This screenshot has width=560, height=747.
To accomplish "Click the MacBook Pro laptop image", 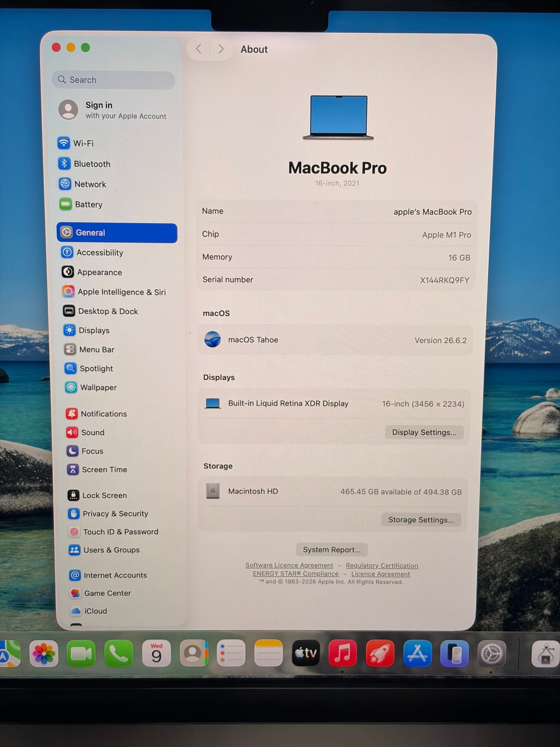I will coord(338,118).
